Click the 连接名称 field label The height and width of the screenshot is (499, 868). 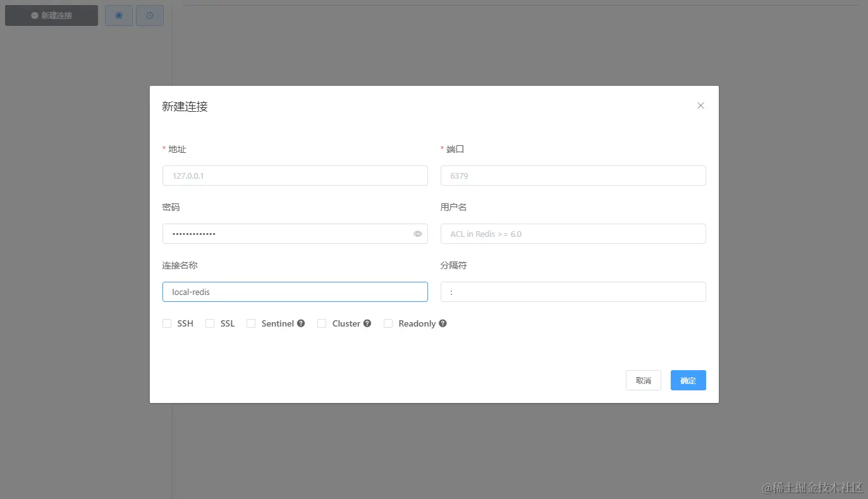coord(180,265)
